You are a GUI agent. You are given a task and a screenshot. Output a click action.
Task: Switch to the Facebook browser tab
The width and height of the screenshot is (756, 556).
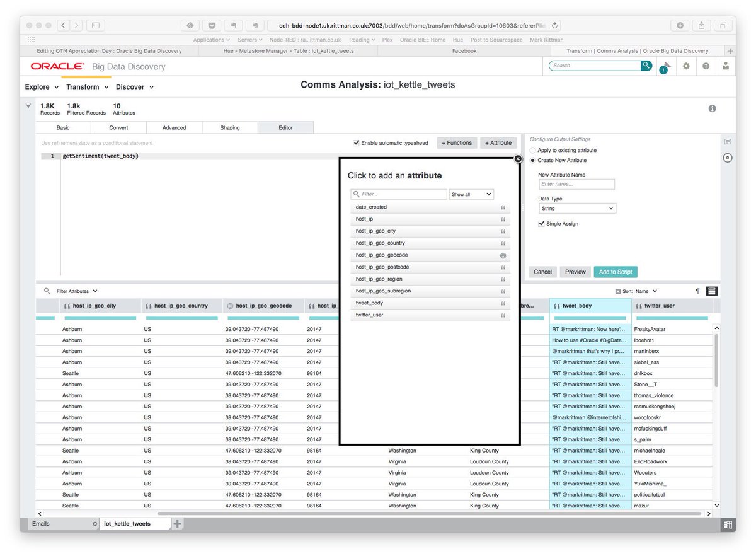pyautogui.click(x=464, y=51)
